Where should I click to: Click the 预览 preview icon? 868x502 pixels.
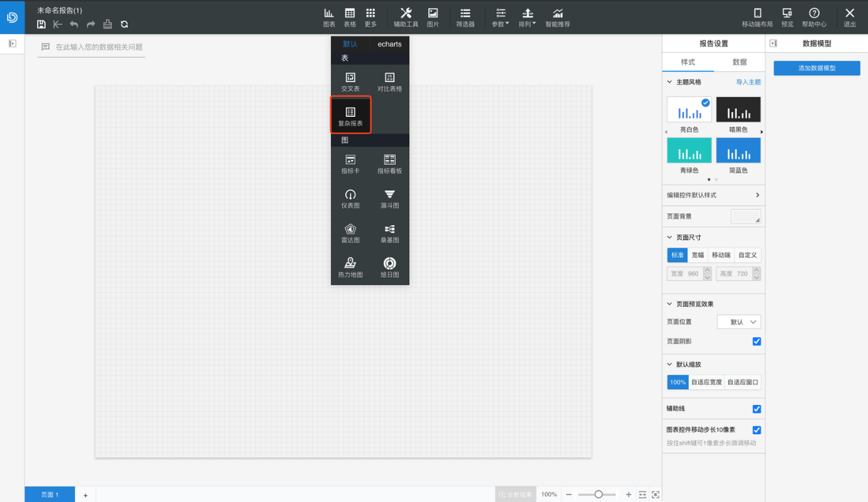(x=787, y=17)
